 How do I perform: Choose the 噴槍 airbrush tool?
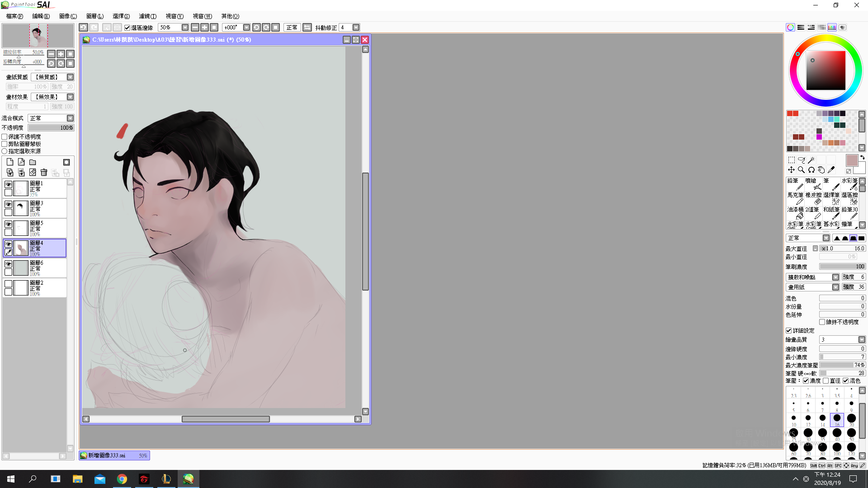813,184
